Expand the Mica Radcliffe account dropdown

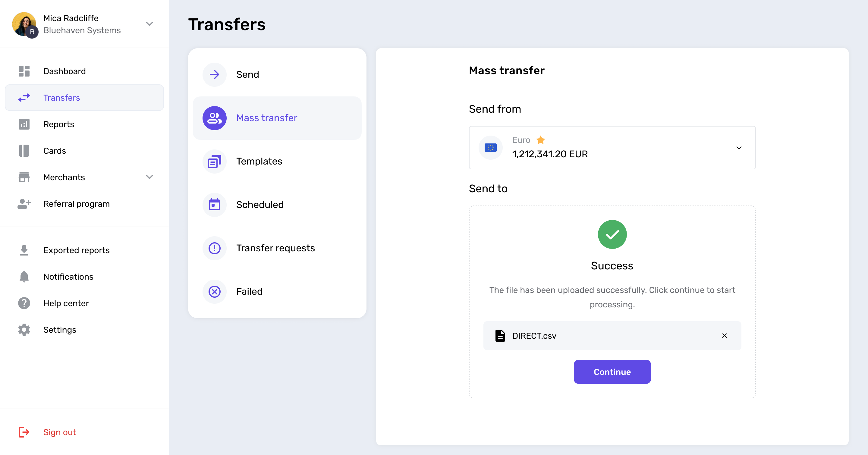(x=149, y=24)
